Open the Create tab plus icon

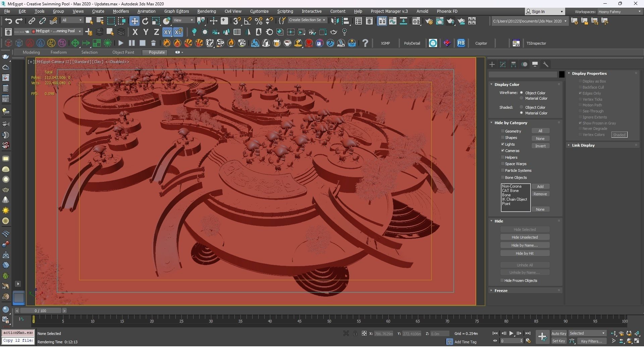tap(492, 64)
